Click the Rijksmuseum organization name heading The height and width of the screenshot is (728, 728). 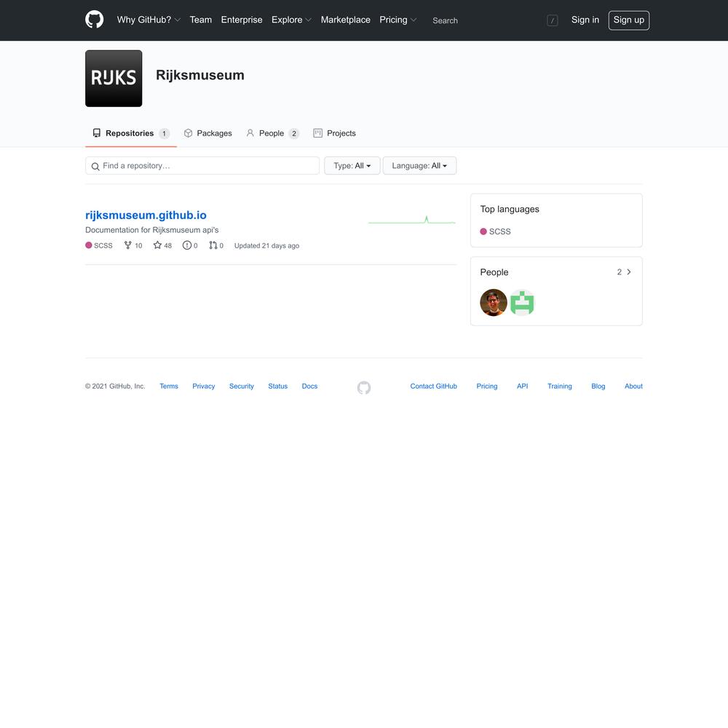200,75
